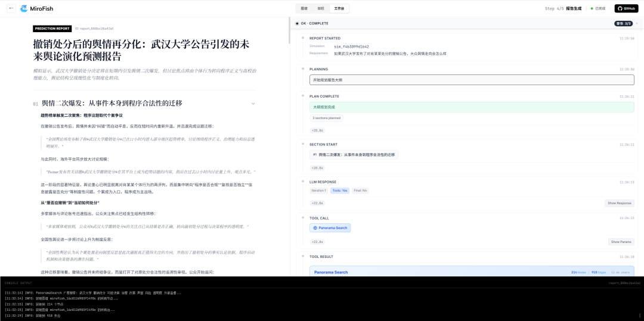Screen dimensions: 644x321
Task: Collapse section 01 with its chevron
Action: coord(253,103)
